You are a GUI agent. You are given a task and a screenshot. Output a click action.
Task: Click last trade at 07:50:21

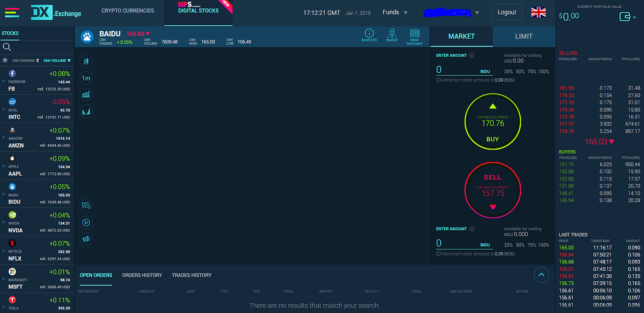pyautogui.click(x=599, y=255)
